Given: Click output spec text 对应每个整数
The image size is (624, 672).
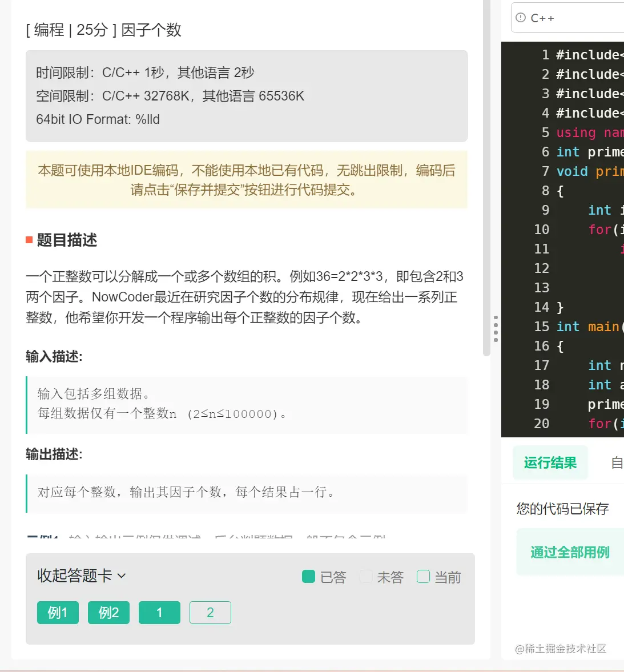Looking at the screenshot, I should tap(186, 492).
